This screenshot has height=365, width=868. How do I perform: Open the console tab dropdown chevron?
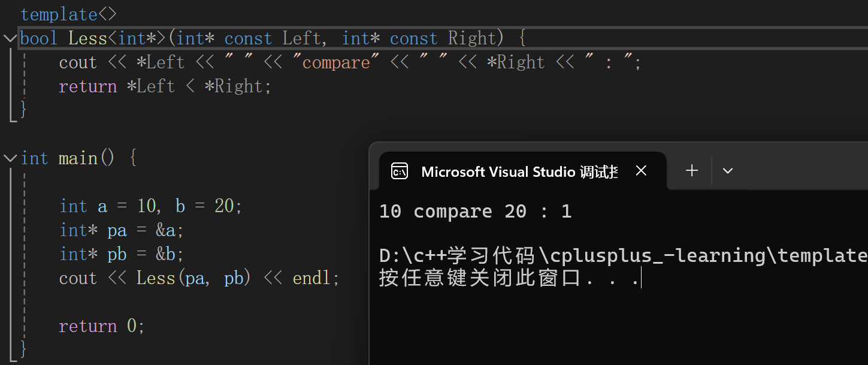728,171
